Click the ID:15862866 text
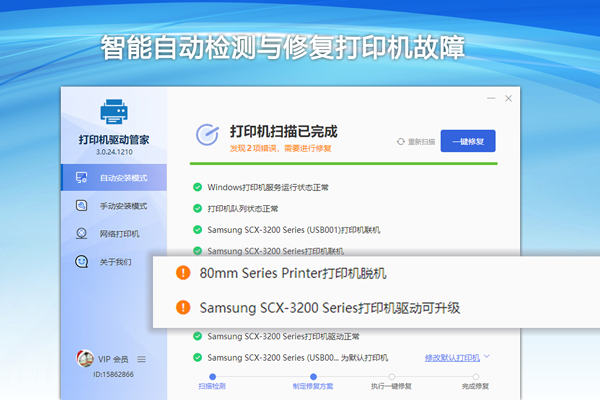The image size is (600, 400). (114, 374)
